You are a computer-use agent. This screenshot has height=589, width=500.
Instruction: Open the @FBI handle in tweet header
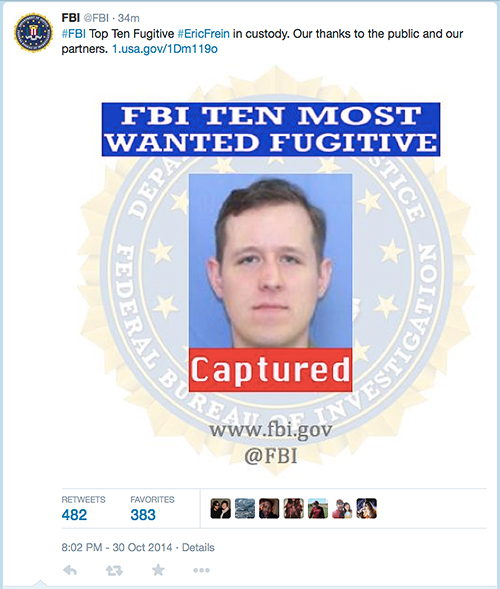coord(96,18)
